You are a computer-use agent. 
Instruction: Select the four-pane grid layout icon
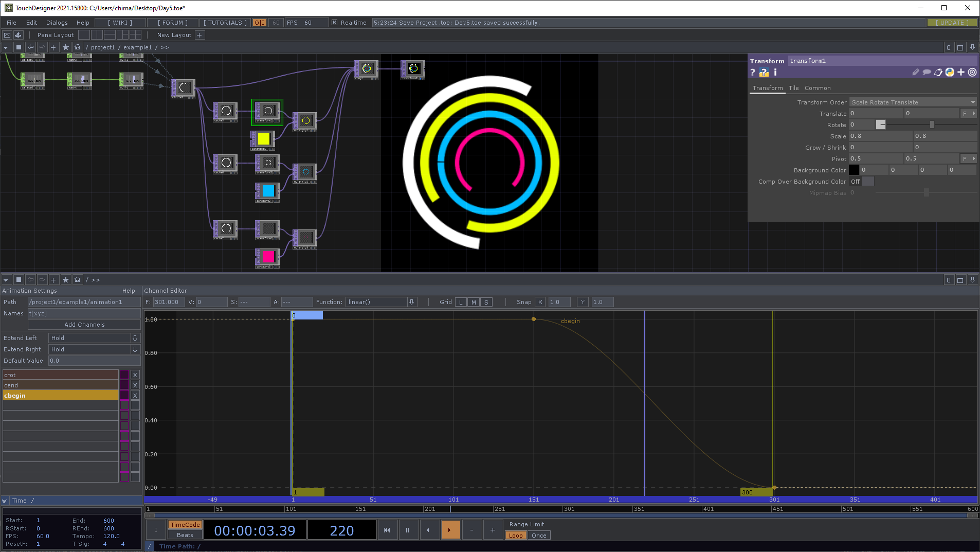[x=135, y=35]
